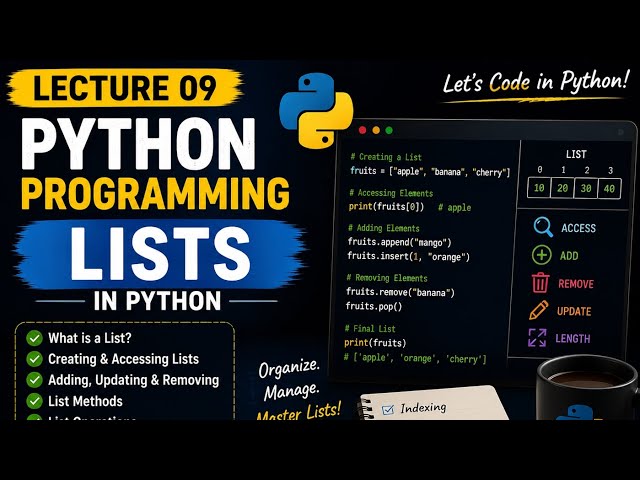
Task: Click the LISTS title on blue brush
Action: pyautogui.click(x=160, y=253)
